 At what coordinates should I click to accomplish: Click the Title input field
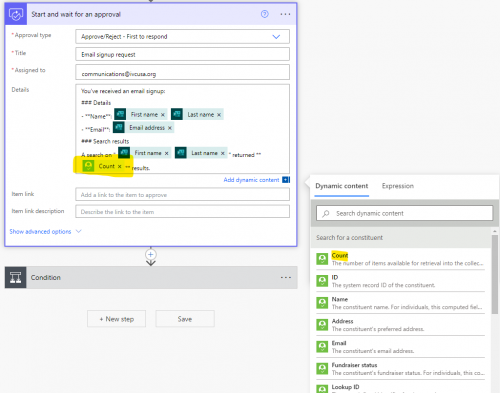pos(182,54)
